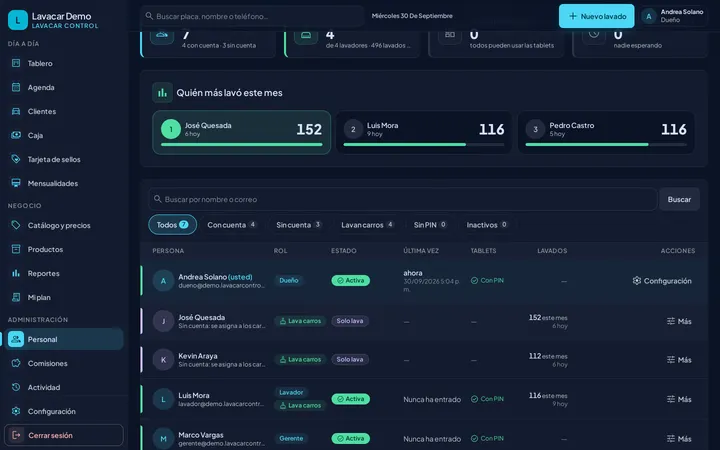Click the number 2 rank badge
720x450 pixels.
pyautogui.click(x=353, y=129)
